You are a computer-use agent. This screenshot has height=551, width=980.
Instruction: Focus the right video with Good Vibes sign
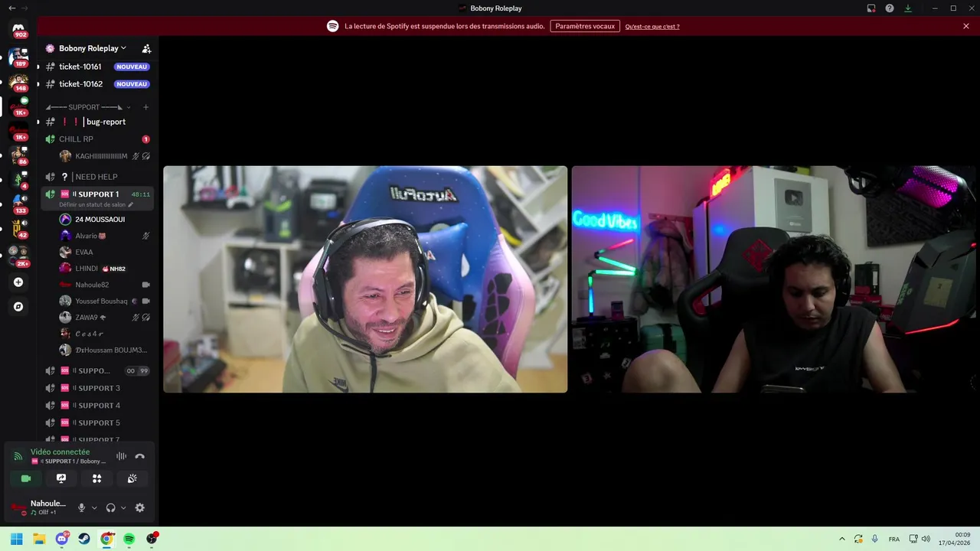(x=773, y=279)
